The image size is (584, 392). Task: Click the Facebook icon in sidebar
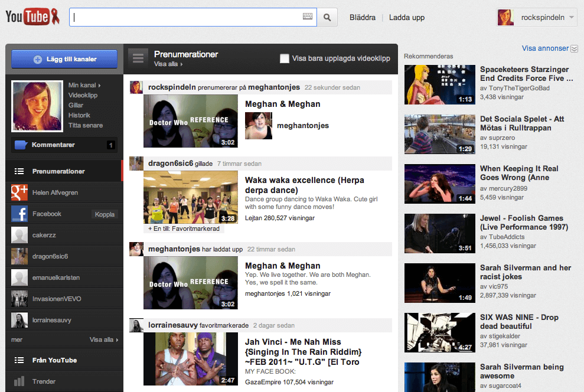(19, 214)
